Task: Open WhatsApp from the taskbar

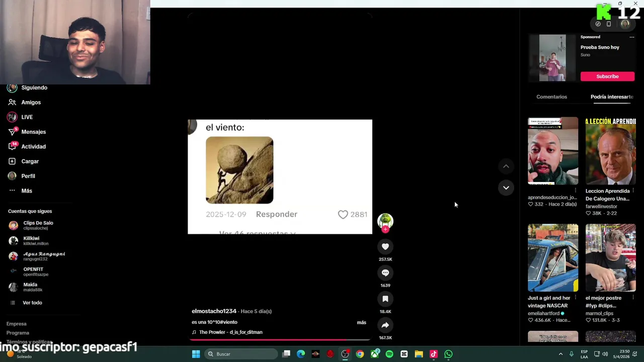Action: coord(448,354)
